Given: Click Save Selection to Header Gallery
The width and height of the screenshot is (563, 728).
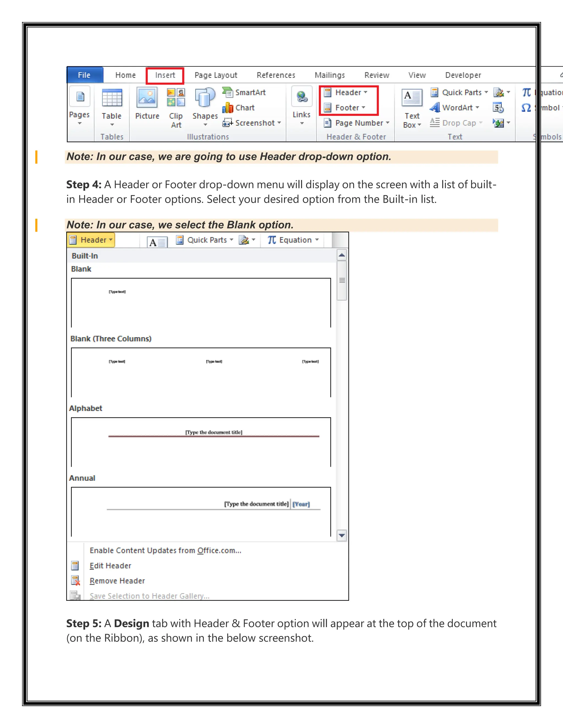Looking at the screenshot, I should [x=150, y=596].
